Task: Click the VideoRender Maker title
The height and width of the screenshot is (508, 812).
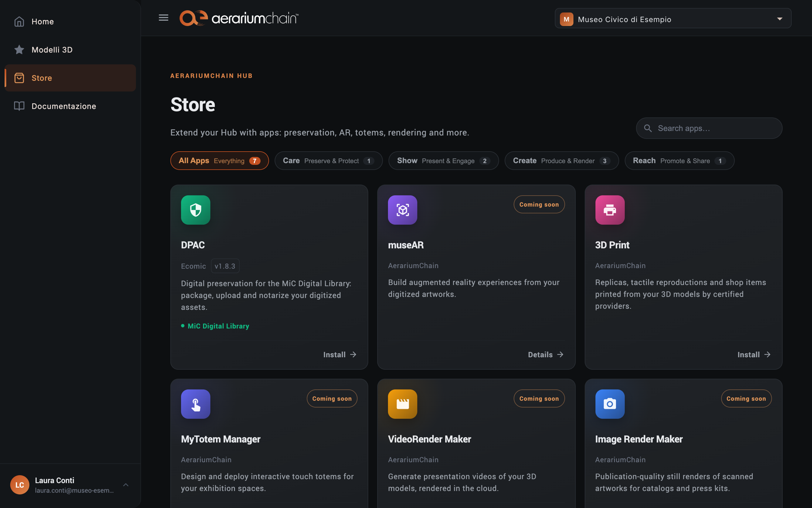Action: click(x=430, y=439)
